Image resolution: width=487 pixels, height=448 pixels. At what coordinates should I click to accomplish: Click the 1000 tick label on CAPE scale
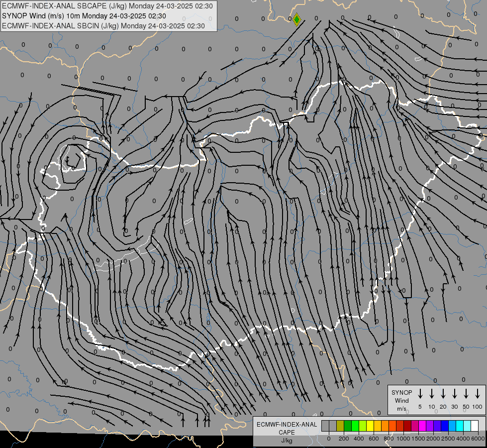pos(403,439)
